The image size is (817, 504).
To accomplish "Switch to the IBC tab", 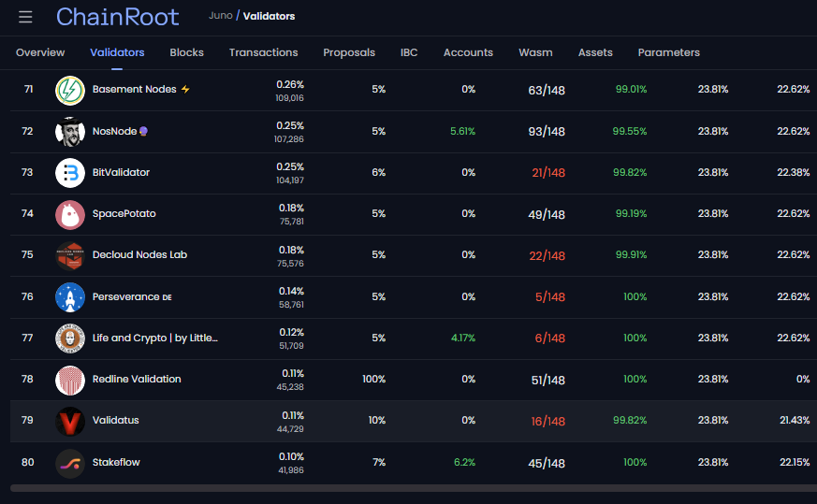I will coord(409,52).
